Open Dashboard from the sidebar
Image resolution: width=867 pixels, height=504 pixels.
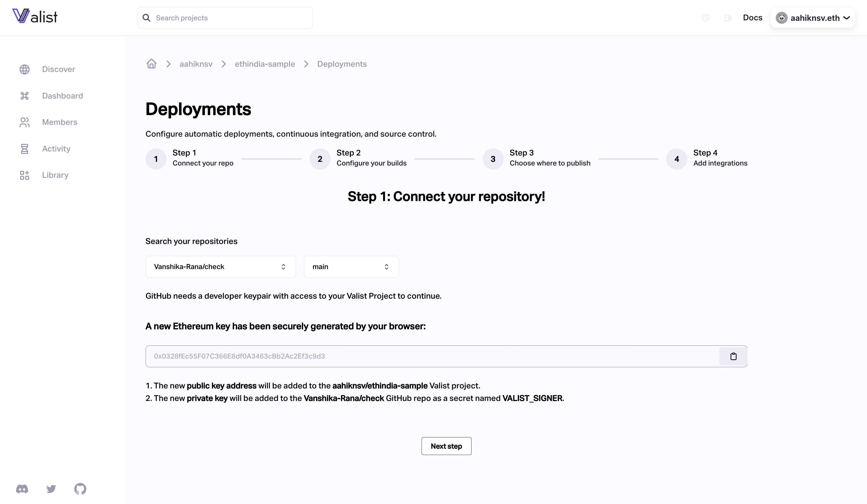62,96
